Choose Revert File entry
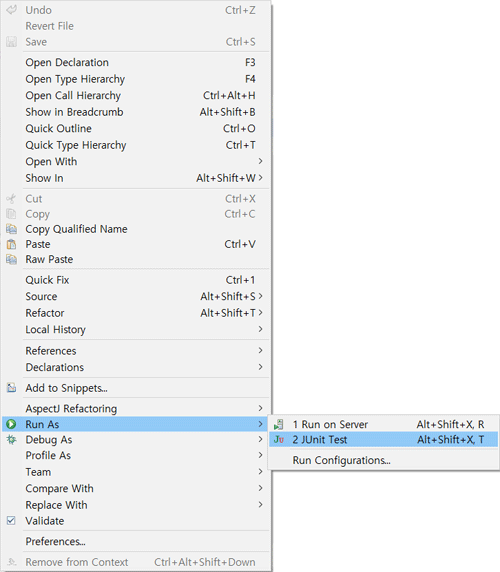The width and height of the screenshot is (500, 572). [x=137, y=26]
